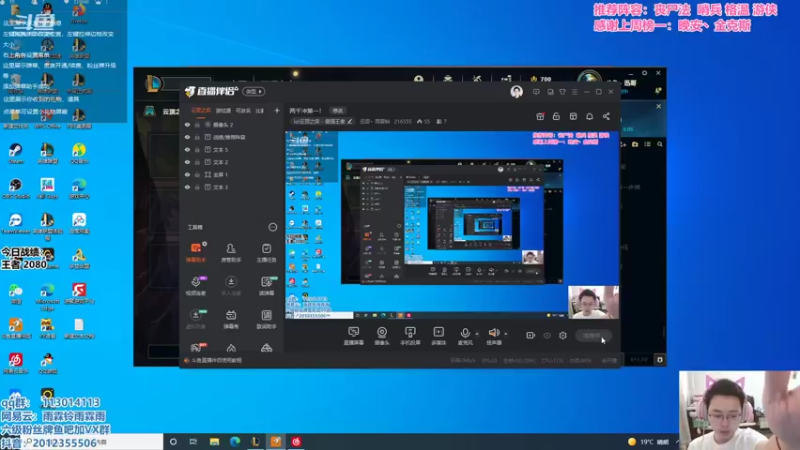Viewport: 800px width, 450px height.
Task: Open the 视频连麦 tool
Action: pyautogui.click(x=196, y=286)
